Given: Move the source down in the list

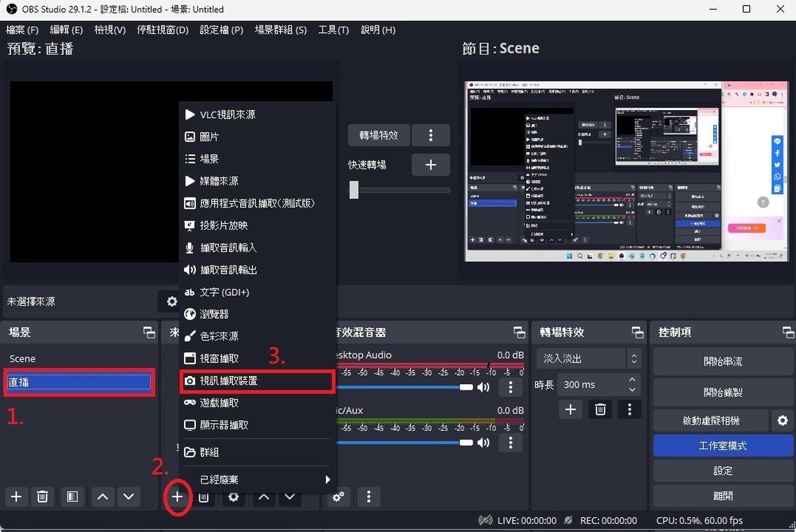Looking at the screenshot, I should pos(290,498).
